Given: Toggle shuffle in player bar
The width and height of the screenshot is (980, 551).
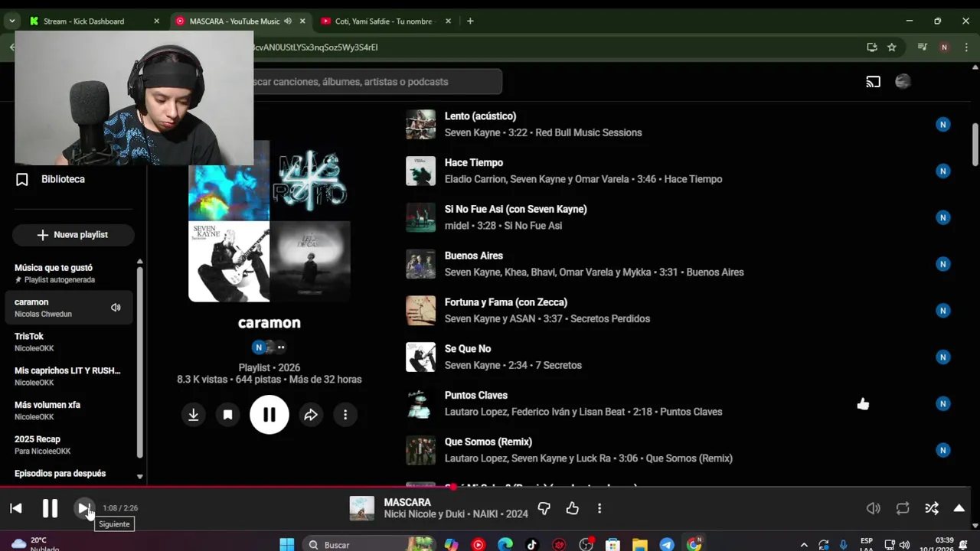Looking at the screenshot, I should (931, 508).
